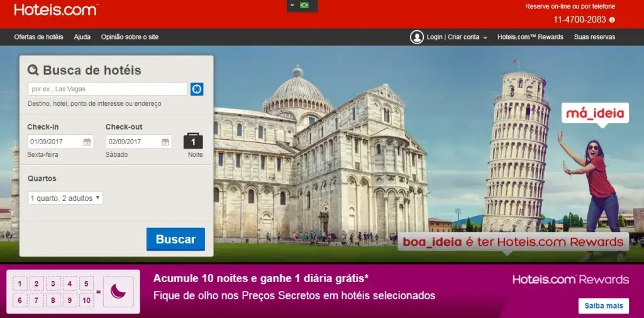The width and height of the screenshot is (644, 318).
Task: Click stamp number 1 on rewards card
Action: [19, 283]
